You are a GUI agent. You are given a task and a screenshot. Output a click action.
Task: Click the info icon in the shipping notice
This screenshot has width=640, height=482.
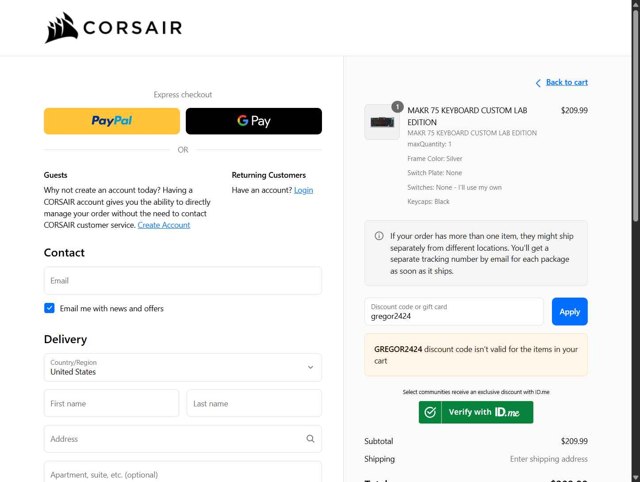[379, 236]
